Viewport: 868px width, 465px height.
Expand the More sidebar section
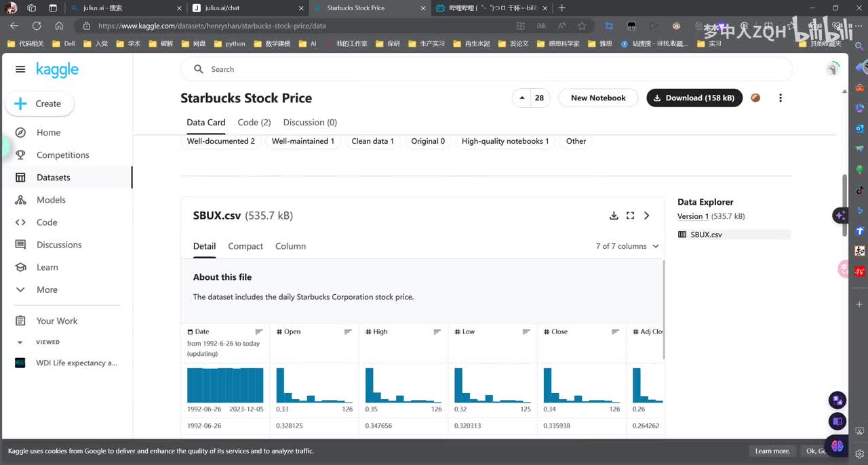(x=47, y=289)
